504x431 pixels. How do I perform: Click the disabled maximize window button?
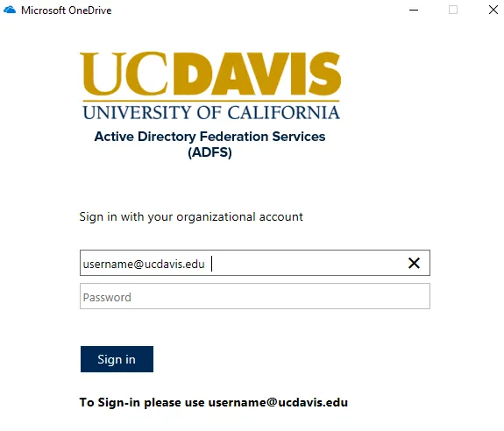[453, 10]
